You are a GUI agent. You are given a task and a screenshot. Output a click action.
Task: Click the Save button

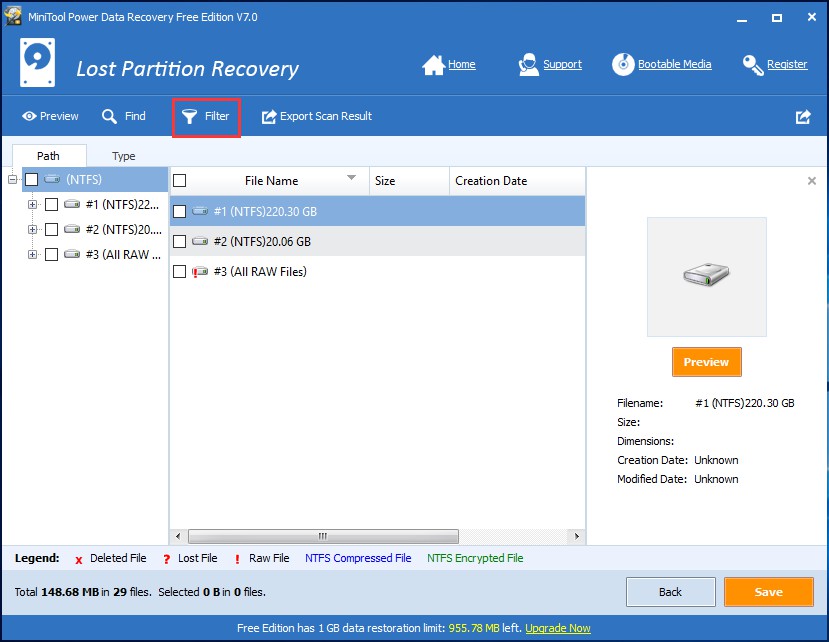(x=768, y=591)
